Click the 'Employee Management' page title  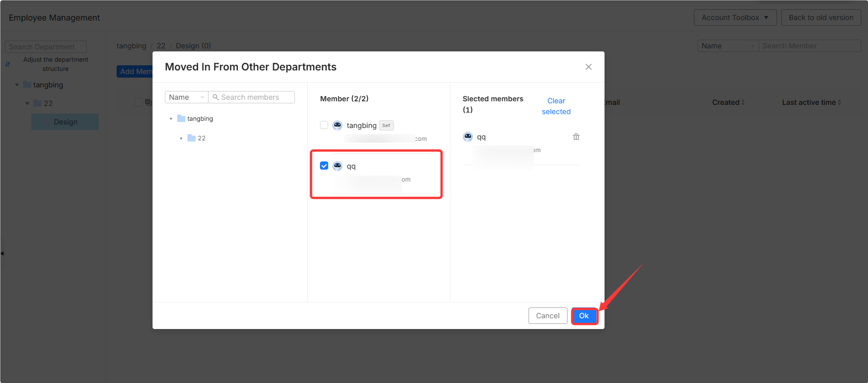coord(54,17)
